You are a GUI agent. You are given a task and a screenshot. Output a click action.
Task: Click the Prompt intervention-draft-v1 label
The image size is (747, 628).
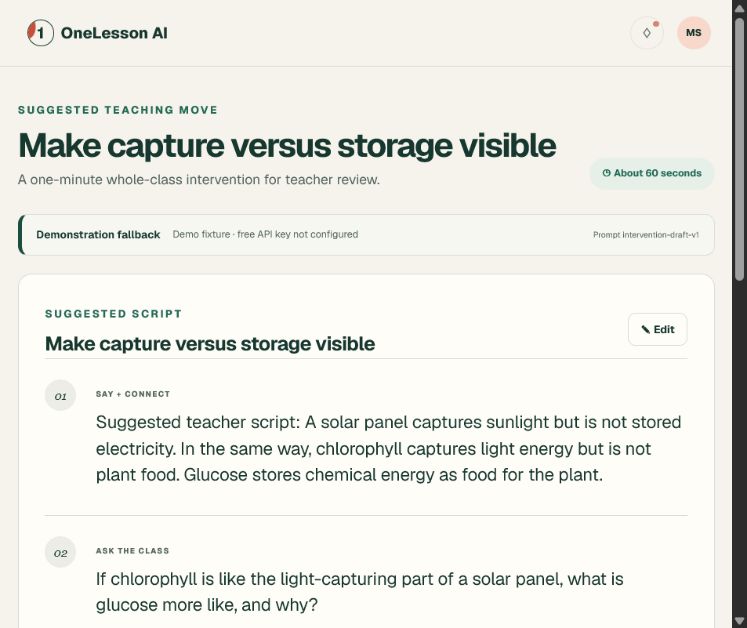click(x=646, y=234)
